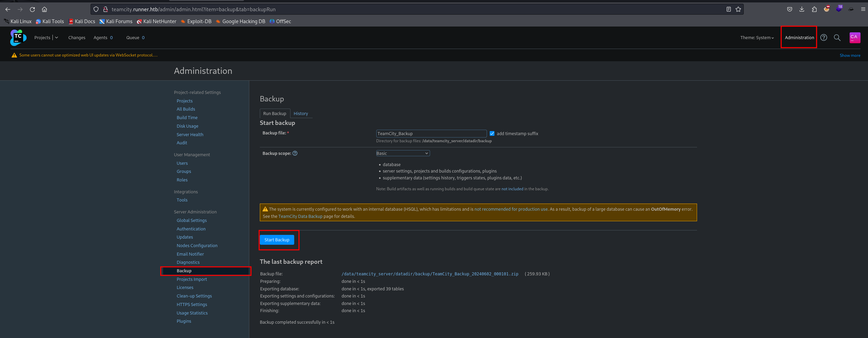Click the insecure padlock icon in address bar
The height and width of the screenshot is (338, 868).
[x=106, y=9]
